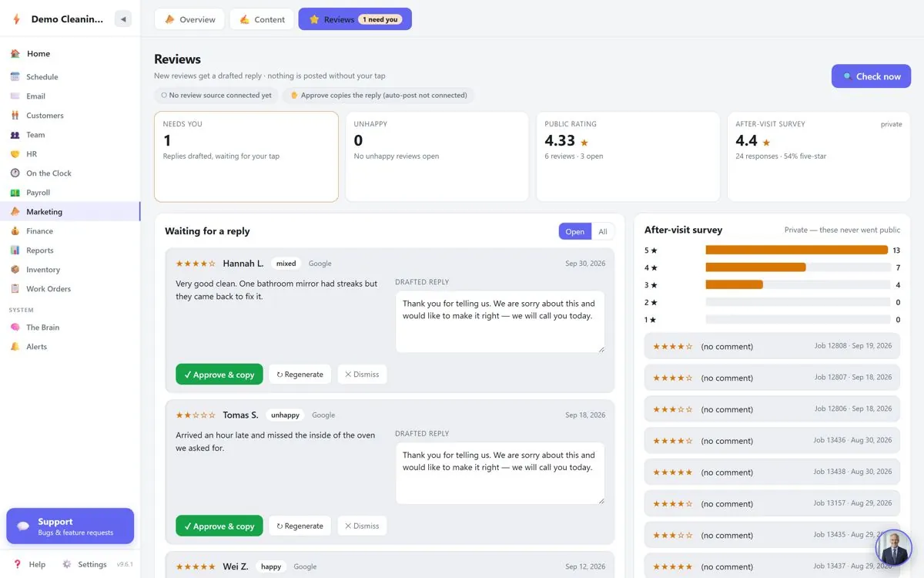The width and height of the screenshot is (924, 578).
Task: Select the Customers icon
Action: coord(15,116)
